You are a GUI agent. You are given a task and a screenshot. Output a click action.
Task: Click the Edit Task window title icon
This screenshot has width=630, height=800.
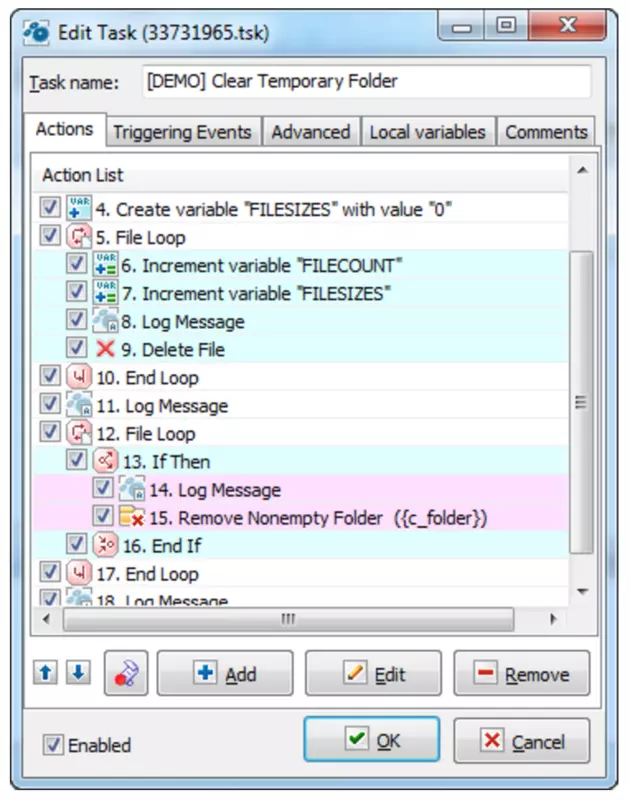coord(36,33)
